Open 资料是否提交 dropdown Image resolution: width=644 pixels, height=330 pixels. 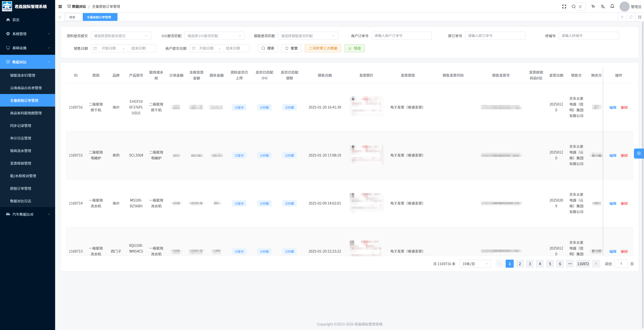[121, 36]
